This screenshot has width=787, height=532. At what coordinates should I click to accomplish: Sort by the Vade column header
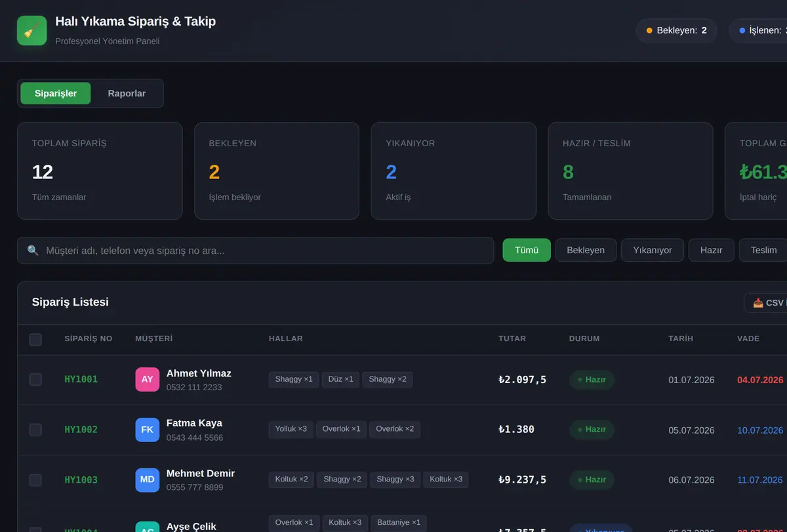coord(748,338)
